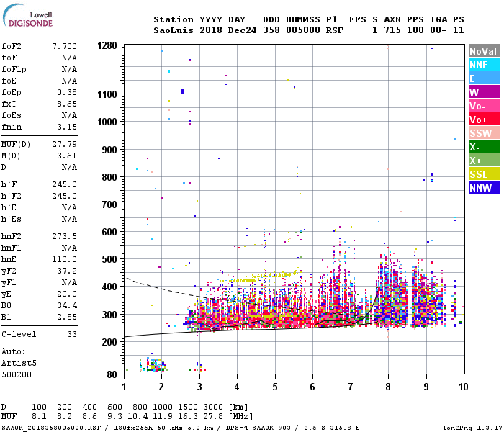Click the D 3000 km table value
The image size is (504, 432).
[213, 407]
